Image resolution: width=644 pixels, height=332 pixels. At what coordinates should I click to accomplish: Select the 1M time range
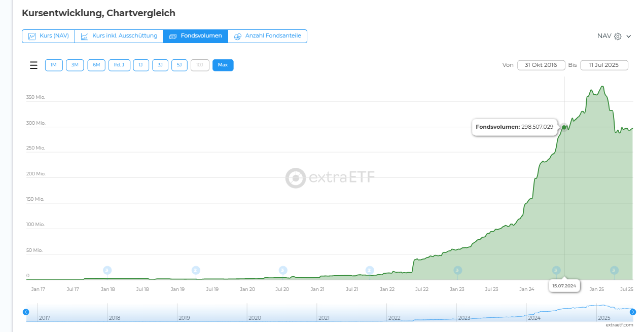pos(54,65)
